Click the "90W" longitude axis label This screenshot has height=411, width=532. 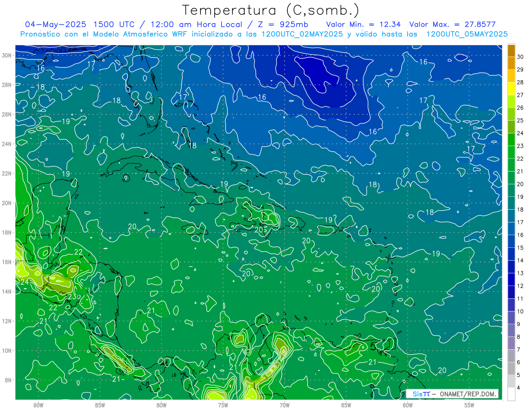(x=38, y=405)
